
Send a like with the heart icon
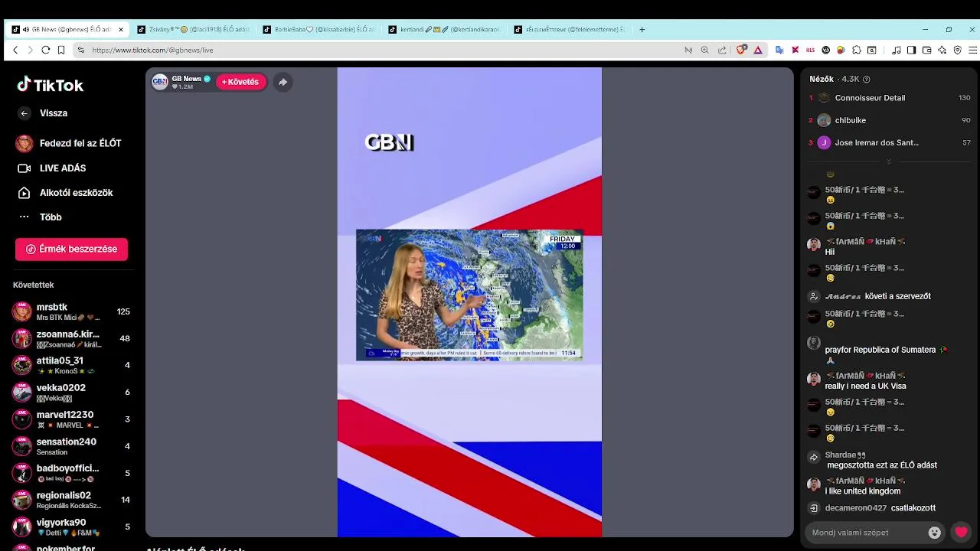(x=961, y=533)
